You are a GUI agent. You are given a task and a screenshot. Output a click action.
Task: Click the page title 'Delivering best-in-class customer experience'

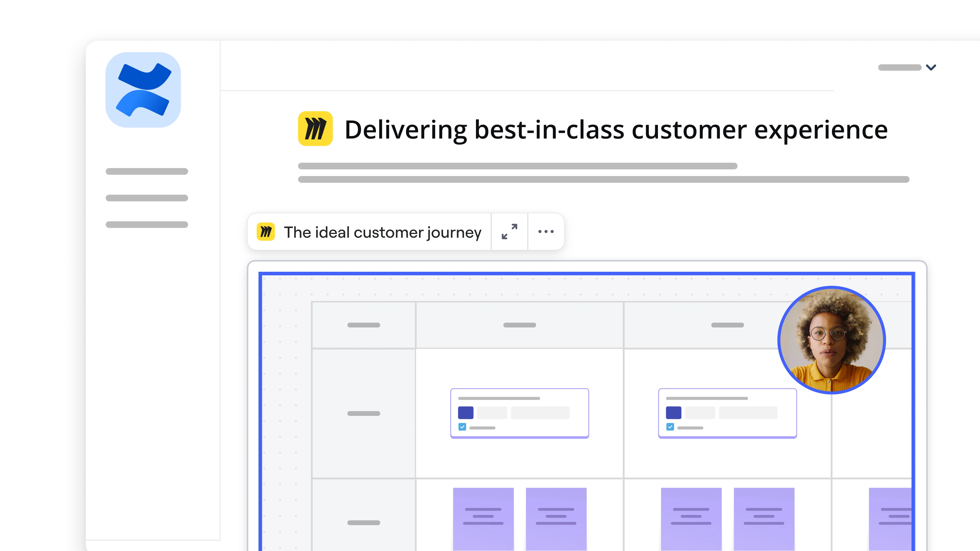coord(616,130)
